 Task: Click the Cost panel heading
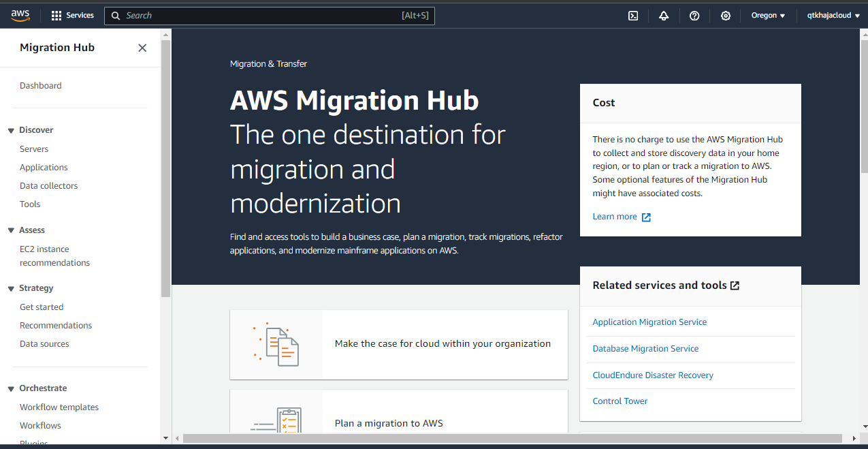(604, 103)
